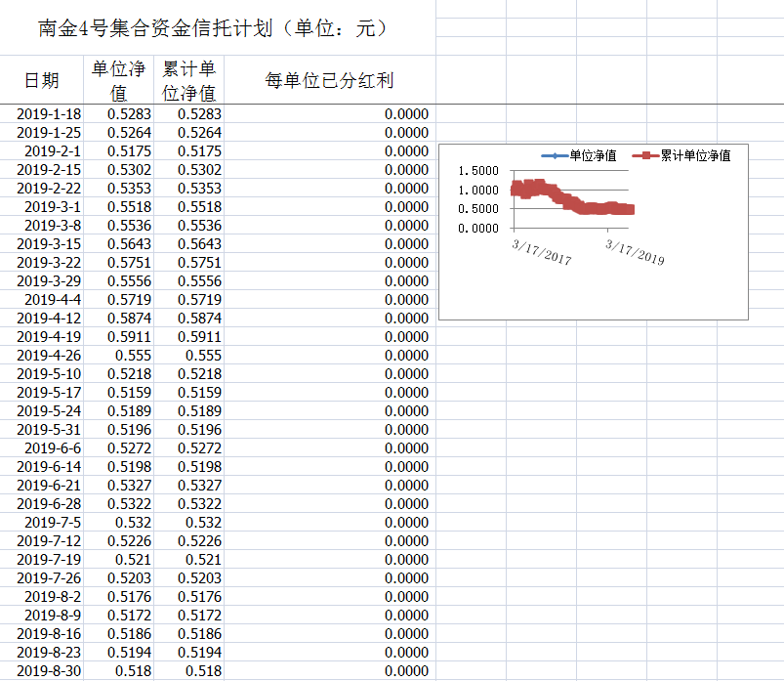Image resolution: width=784 pixels, height=681 pixels.
Task: Click the 累计单位净值 column header
Action: tap(188, 80)
